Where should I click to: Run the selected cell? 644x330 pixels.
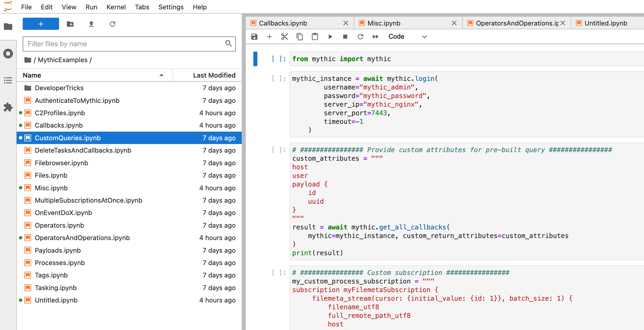pyautogui.click(x=330, y=37)
